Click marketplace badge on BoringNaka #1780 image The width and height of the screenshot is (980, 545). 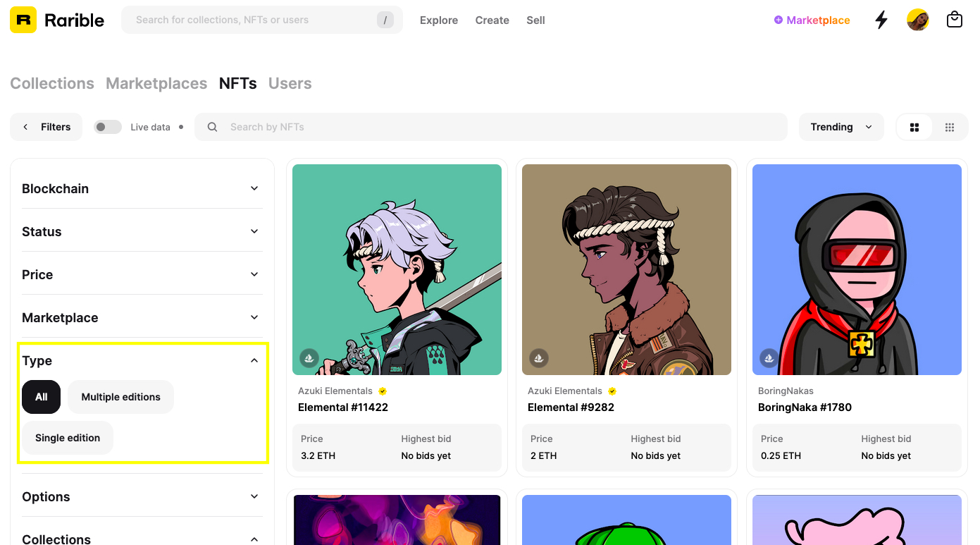click(x=769, y=358)
